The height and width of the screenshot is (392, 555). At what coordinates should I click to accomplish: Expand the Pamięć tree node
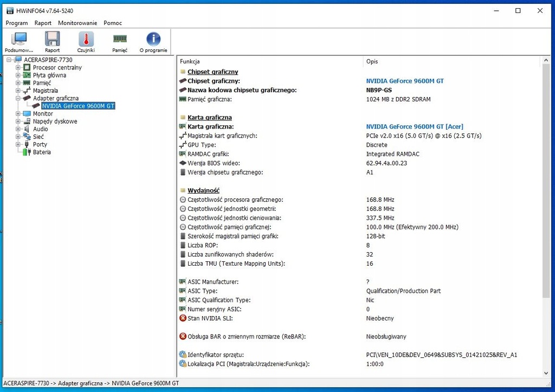point(18,83)
